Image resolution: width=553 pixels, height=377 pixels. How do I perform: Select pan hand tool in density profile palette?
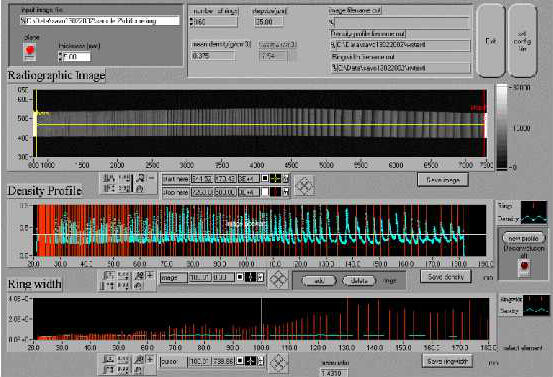click(139, 286)
